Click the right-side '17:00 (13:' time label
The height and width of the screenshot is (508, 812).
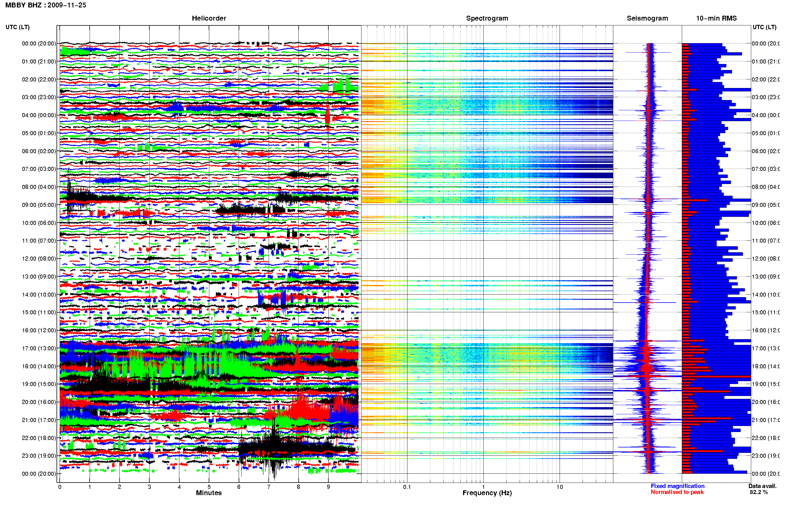tap(765, 348)
